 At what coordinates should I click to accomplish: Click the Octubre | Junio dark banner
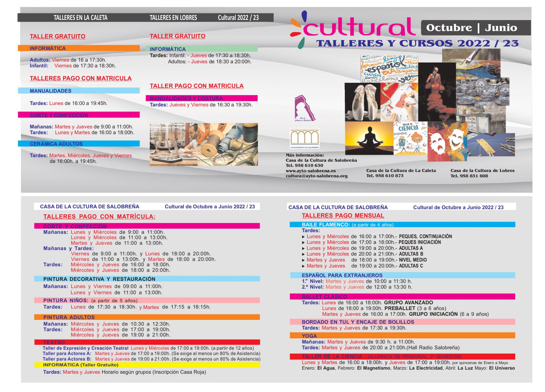[476, 28]
